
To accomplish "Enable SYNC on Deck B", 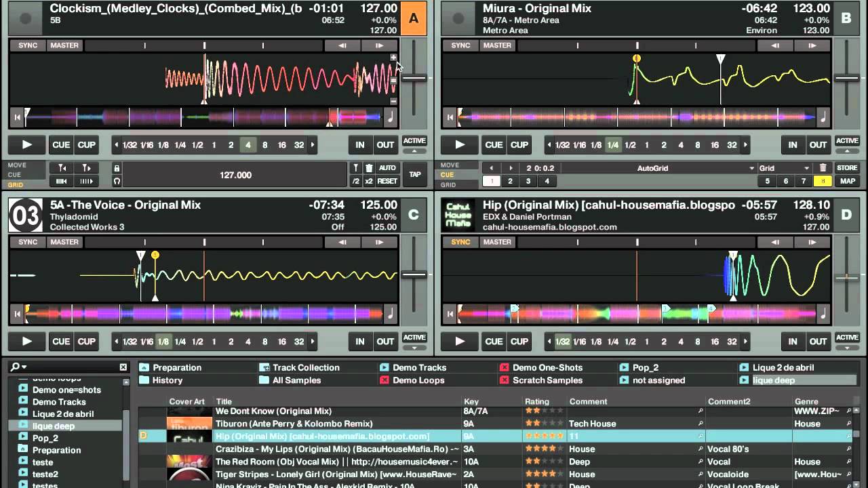I will pyautogui.click(x=460, y=45).
